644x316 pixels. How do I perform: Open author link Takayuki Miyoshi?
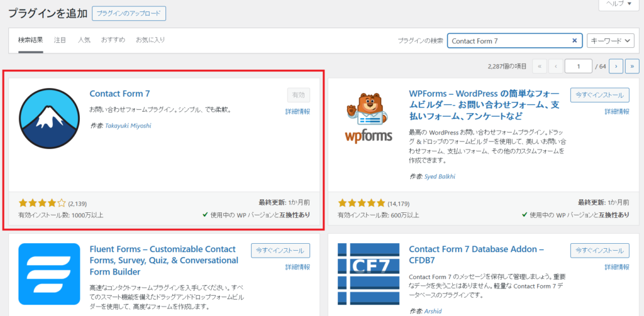click(x=128, y=125)
